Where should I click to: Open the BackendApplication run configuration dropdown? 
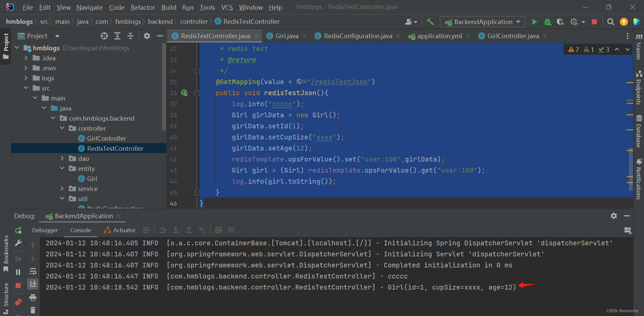[x=482, y=22]
